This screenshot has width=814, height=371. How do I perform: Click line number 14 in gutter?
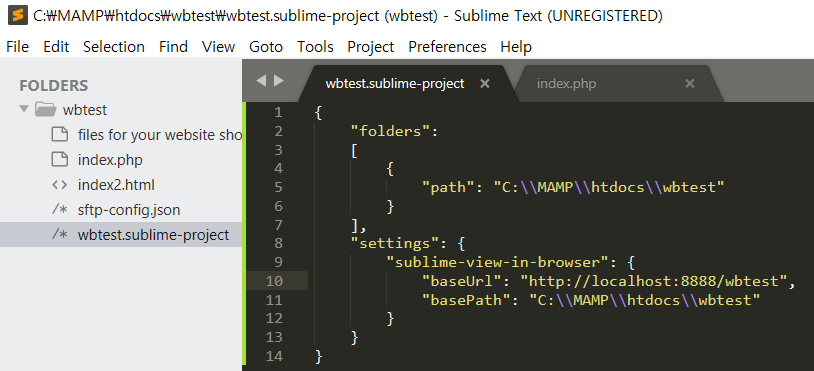tap(274, 356)
